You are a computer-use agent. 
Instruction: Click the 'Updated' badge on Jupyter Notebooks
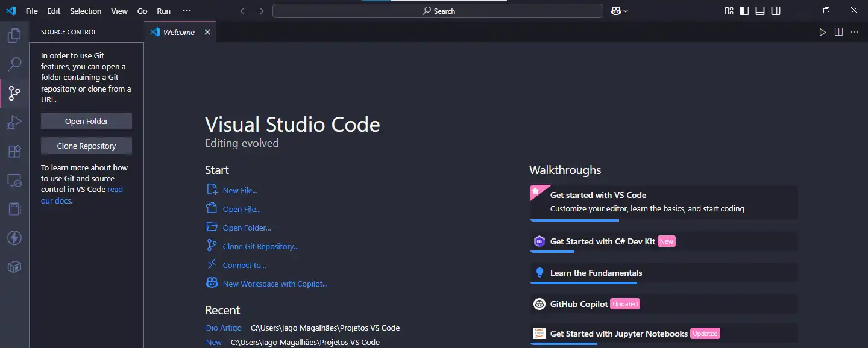click(705, 334)
